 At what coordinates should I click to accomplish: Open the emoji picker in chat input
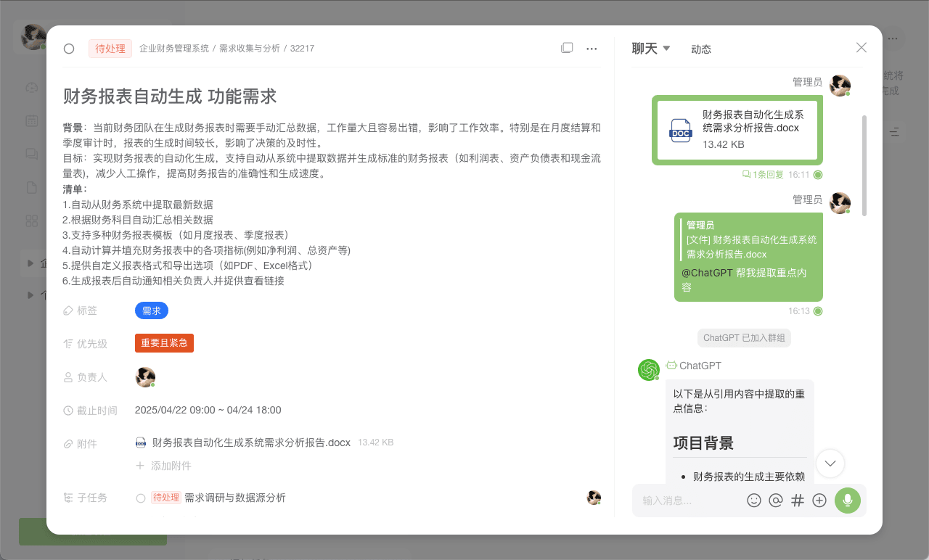pos(754,500)
